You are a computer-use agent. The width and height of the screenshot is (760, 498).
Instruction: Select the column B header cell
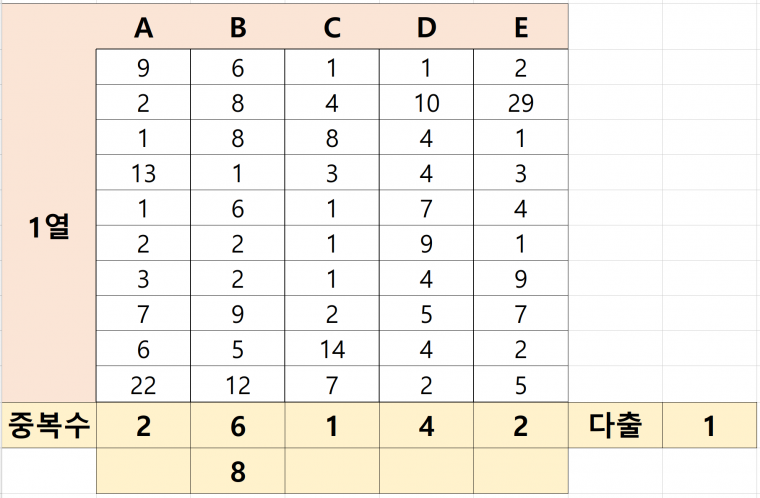(x=238, y=29)
